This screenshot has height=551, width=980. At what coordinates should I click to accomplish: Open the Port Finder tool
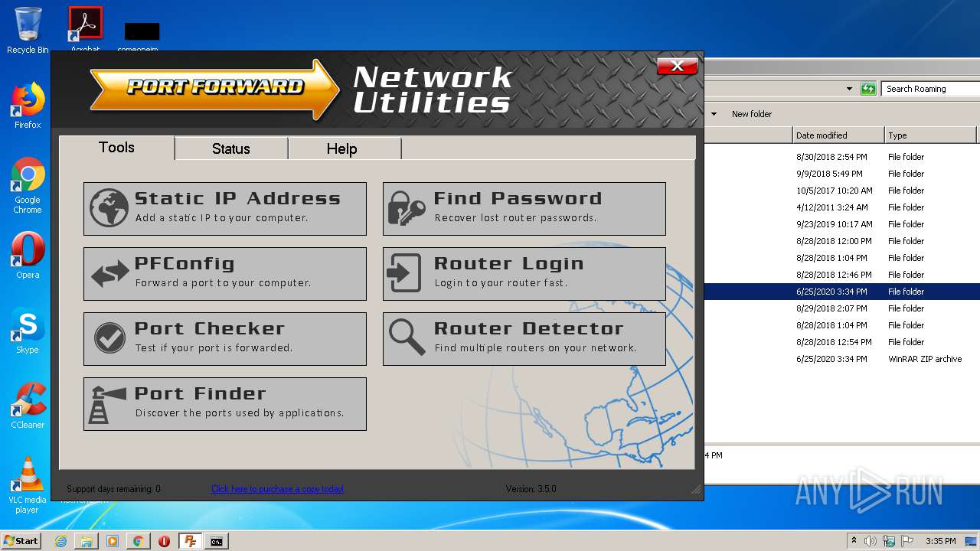(x=225, y=403)
